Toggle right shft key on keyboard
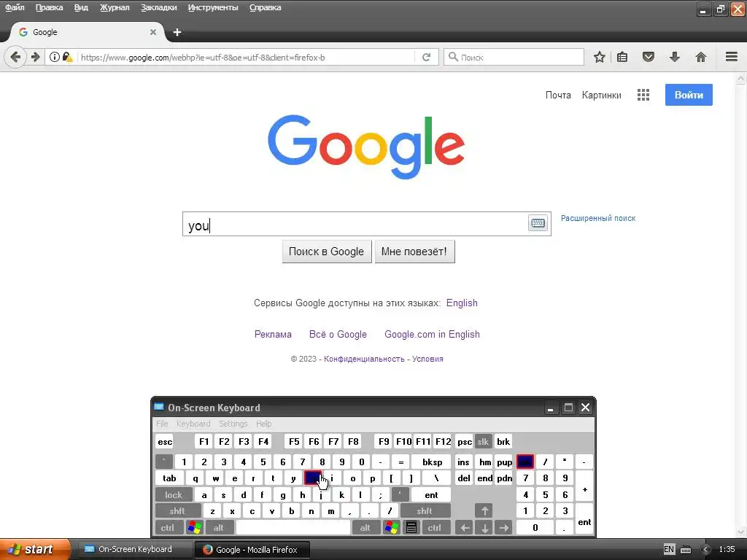Viewport: 747px width, 560px height. 425,511
